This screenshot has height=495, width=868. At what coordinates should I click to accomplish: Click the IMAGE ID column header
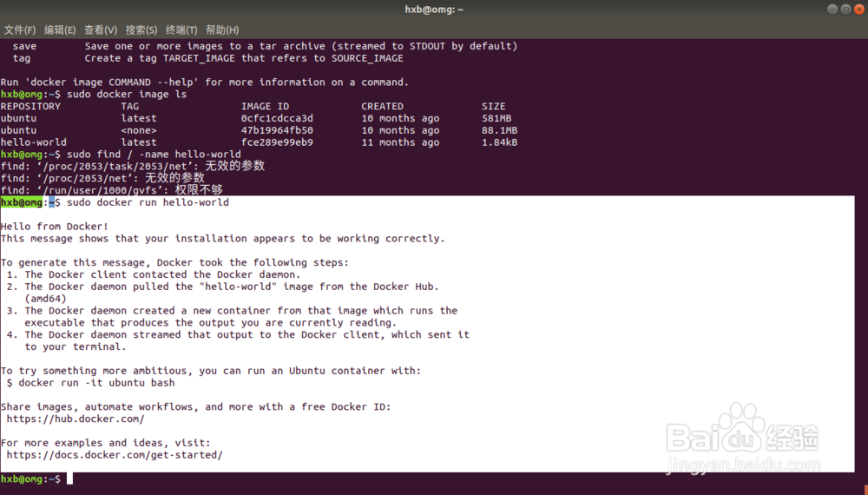[265, 106]
